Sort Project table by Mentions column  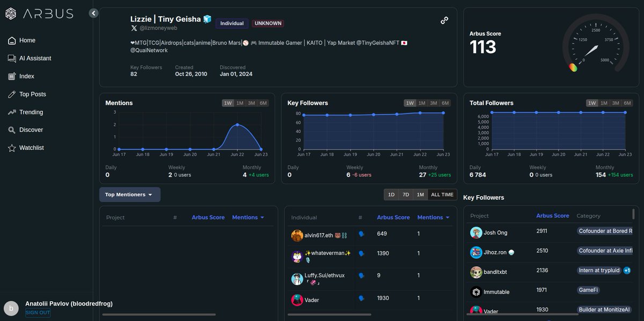pos(248,217)
